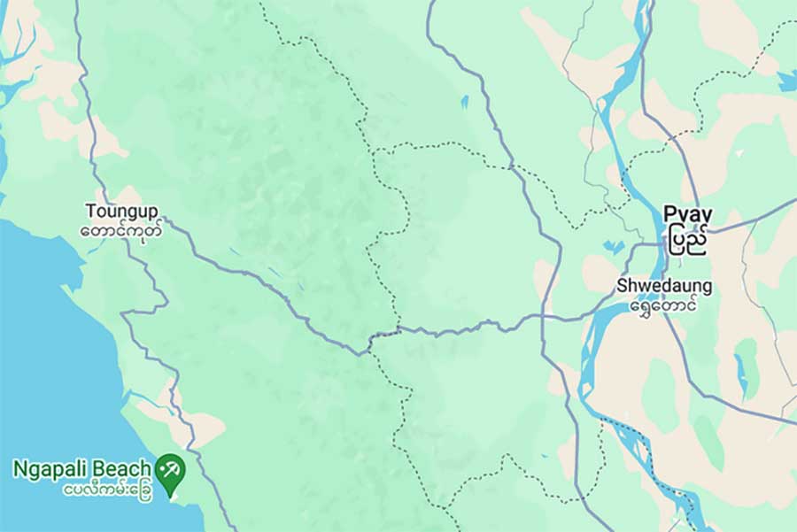Select the Ngapali Beach text label
This screenshot has height=532, width=797.
coord(81,468)
